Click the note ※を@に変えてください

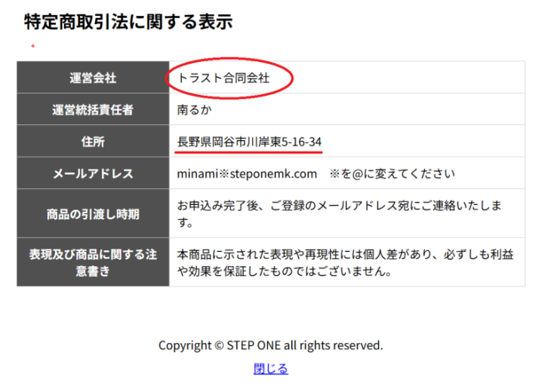point(392,173)
